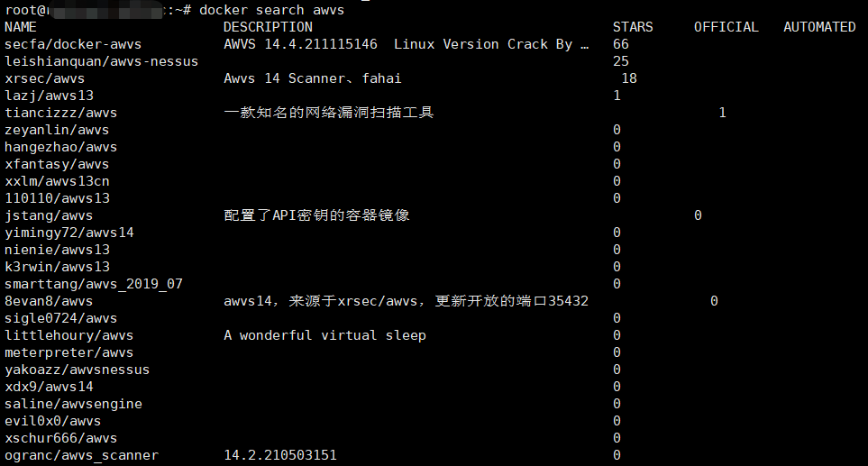
Task: Click description 'A wonderful virtual sleep'
Action: pos(325,336)
